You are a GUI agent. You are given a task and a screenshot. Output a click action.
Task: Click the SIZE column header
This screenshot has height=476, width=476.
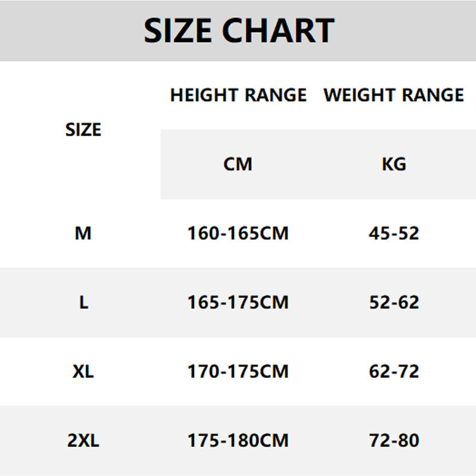[x=83, y=130]
